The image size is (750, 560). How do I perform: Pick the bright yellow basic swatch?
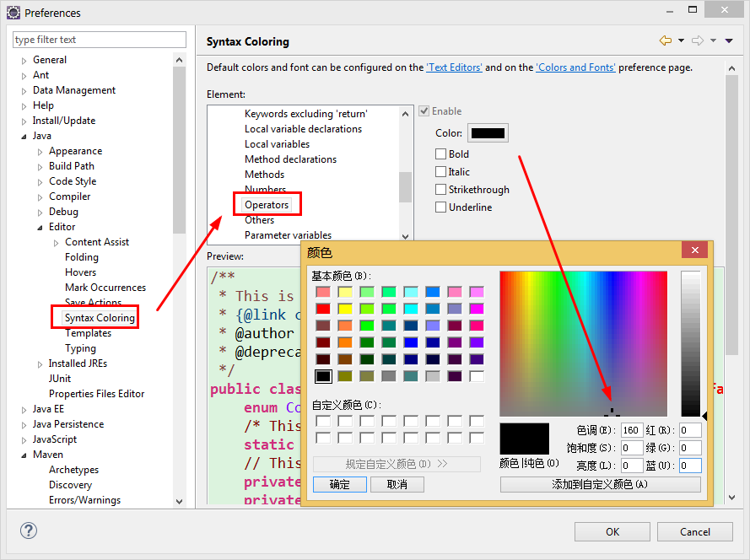point(345,309)
